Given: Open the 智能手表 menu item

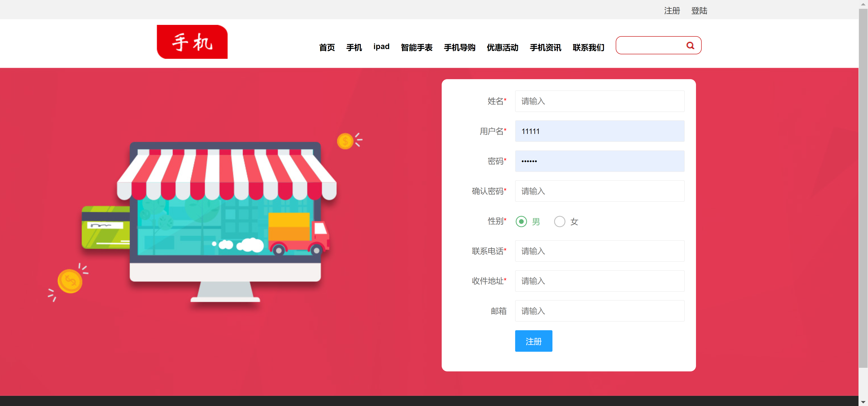Looking at the screenshot, I should tap(416, 47).
